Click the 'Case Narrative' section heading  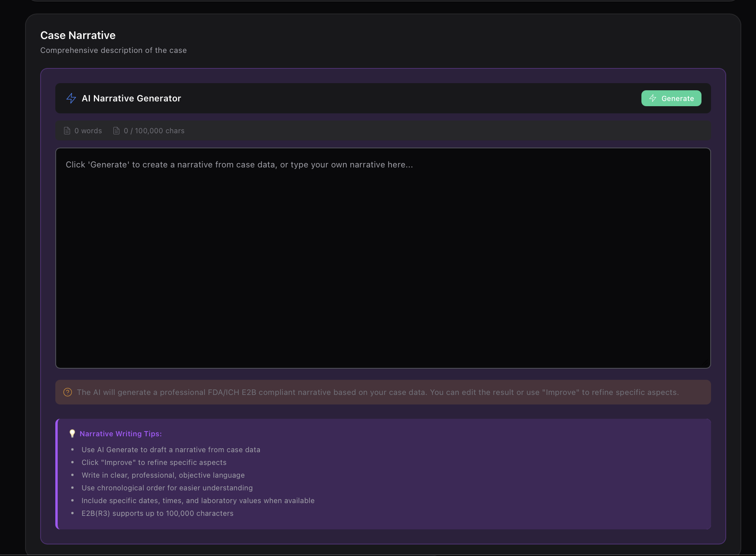78,35
